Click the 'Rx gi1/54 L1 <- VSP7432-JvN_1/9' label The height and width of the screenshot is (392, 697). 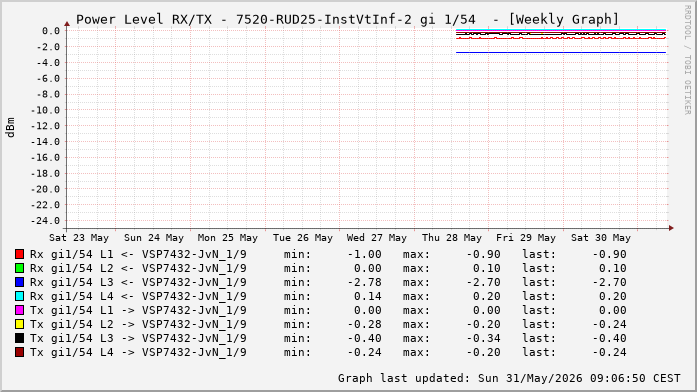tap(138, 254)
